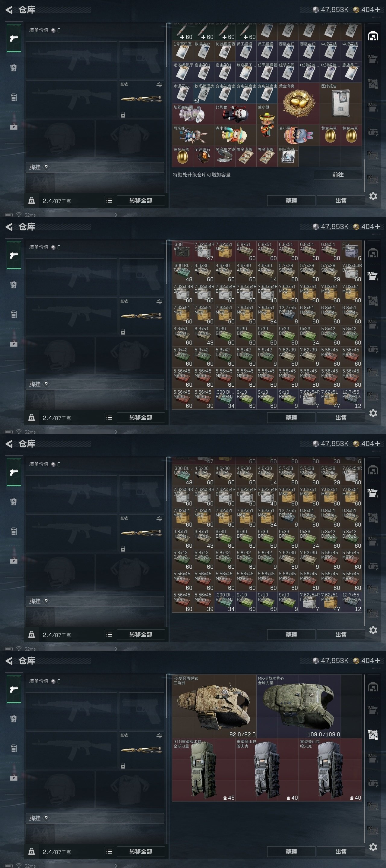Click the 牧场管理房 keycard
The image size is (386, 868).
pos(204,93)
